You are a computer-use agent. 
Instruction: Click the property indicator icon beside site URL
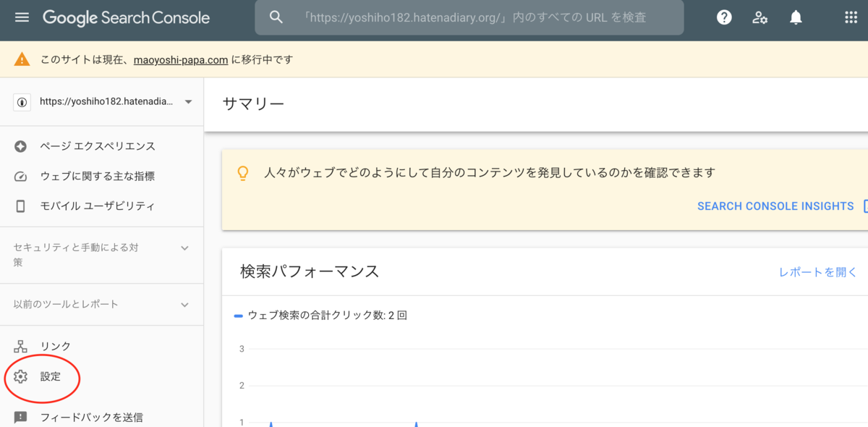tap(22, 102)
